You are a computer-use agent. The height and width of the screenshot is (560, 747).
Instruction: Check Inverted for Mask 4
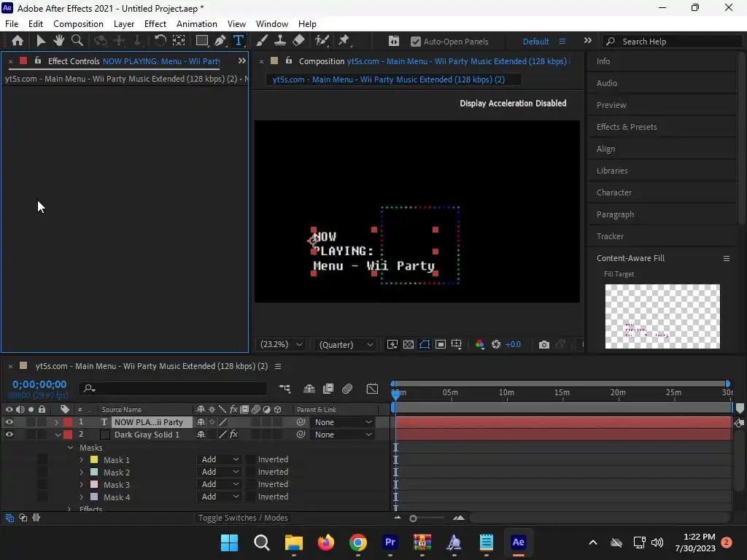251,497
